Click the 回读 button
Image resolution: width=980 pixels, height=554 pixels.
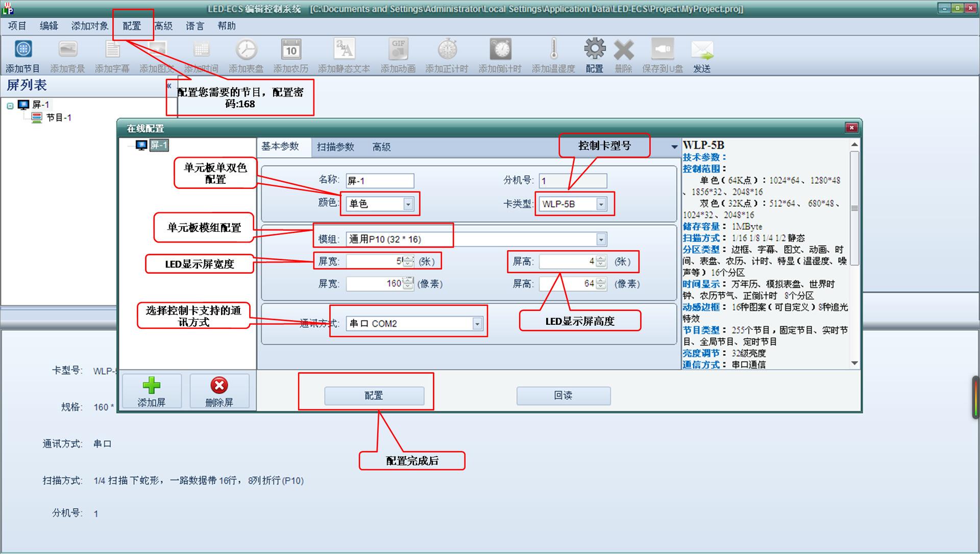click(x=563, y=396)
